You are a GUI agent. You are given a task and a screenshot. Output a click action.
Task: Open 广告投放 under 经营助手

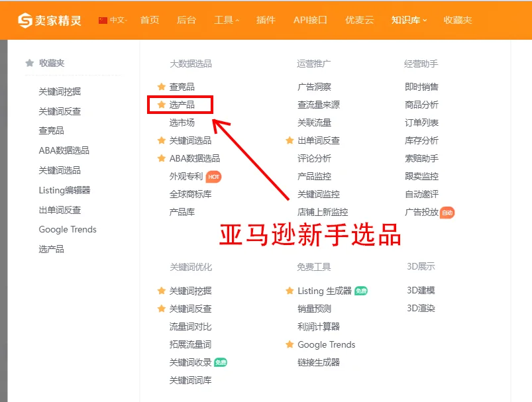[x=421, y=213]
